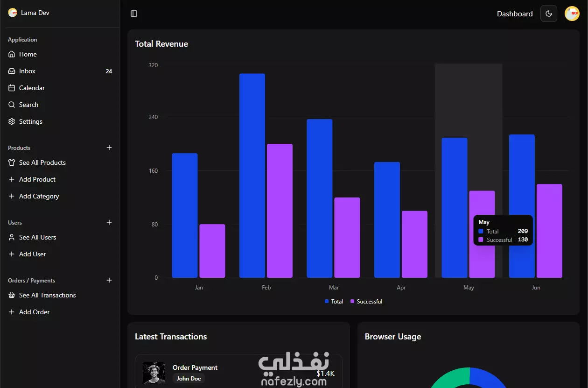Click the Successful legend label
This screenshot has width=588, height=388.
pos(370,302)
